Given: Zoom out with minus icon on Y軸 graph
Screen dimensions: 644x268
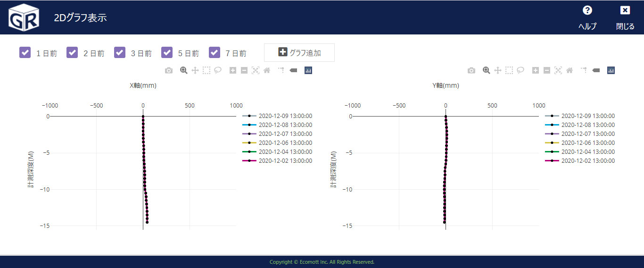Looking at the screenshot, I should [x=547, y=70].
